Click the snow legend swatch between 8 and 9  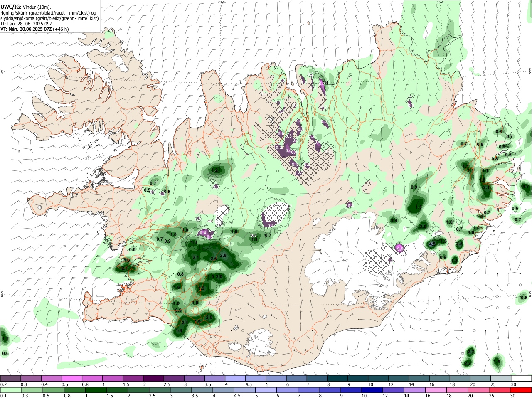click(x=337, y=378)
